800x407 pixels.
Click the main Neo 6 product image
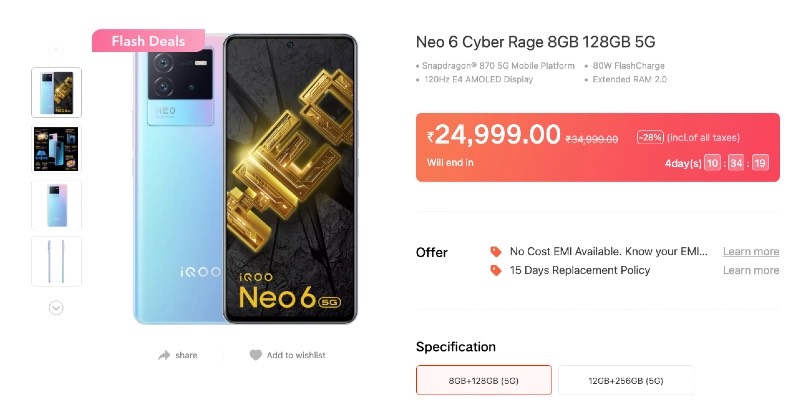click(x=245, y=180)
